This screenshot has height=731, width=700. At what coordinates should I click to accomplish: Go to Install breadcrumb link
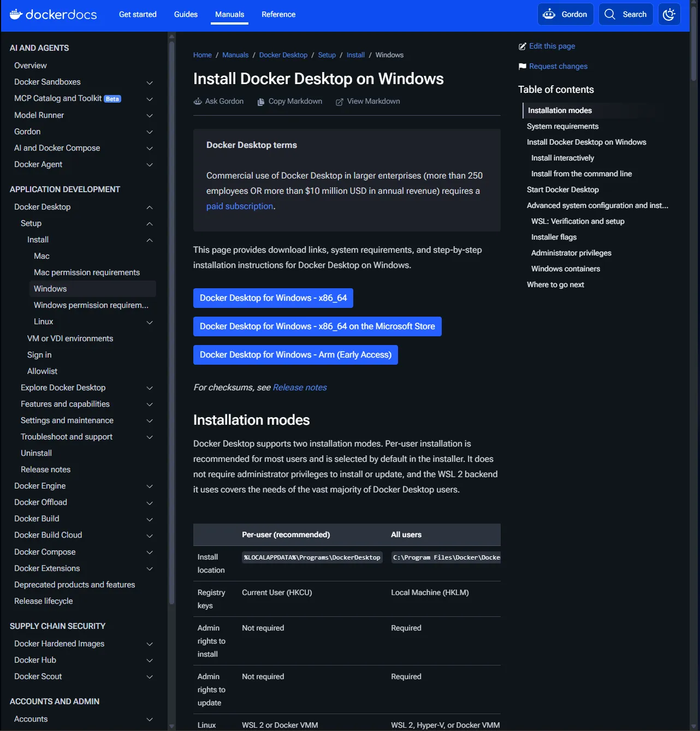[355, 55]
